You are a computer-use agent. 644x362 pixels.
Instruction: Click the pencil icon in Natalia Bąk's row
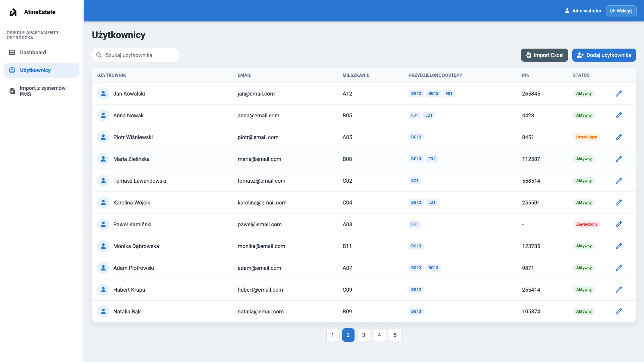pos(619,311)
